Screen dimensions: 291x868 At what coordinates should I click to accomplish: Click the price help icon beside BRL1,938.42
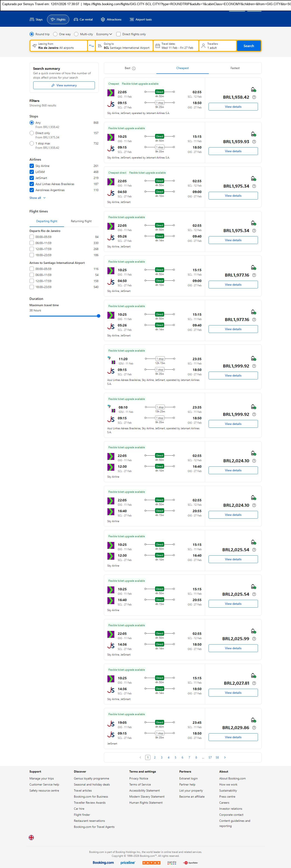pos(254,97)
